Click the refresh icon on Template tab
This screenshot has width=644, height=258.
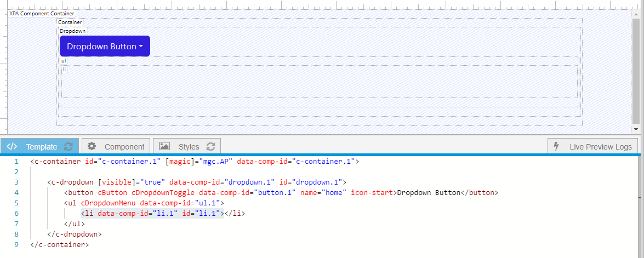coord(69,146)
